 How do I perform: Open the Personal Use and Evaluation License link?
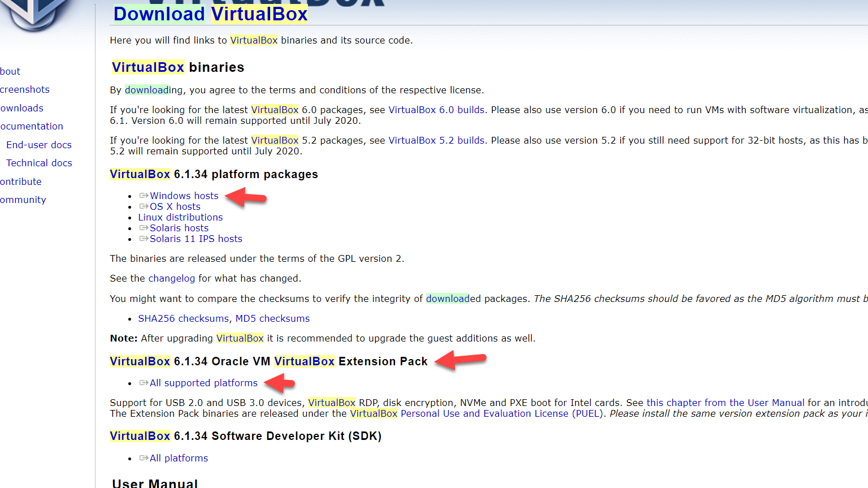[484, 413]
